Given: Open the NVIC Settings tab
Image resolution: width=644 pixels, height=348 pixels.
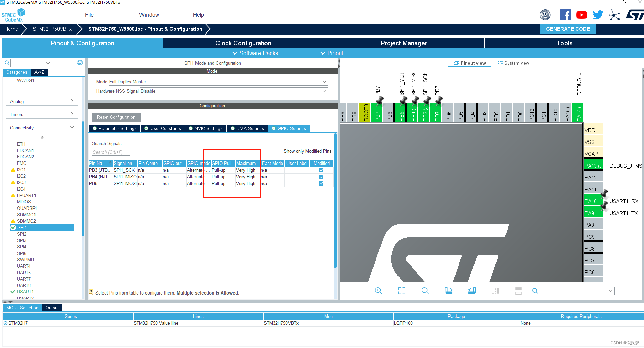Looking at the screenshot, I should (x=206, y=128).
